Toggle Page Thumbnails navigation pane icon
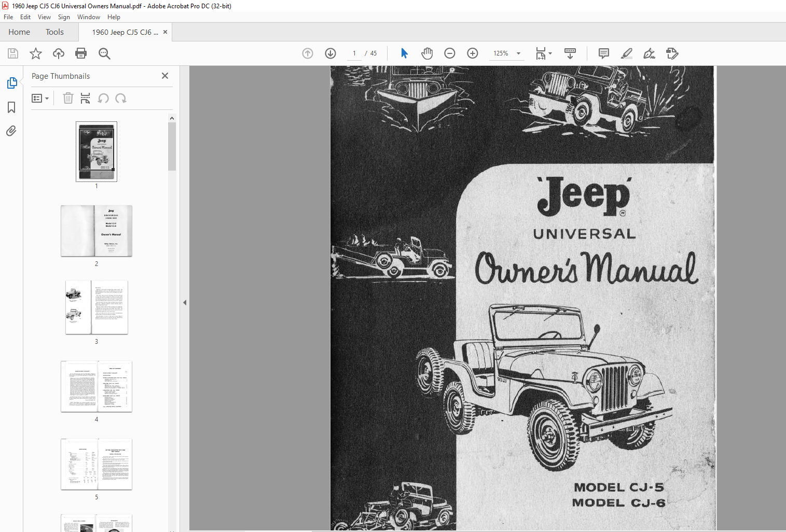Screen dimensions: 786x532 11,83
